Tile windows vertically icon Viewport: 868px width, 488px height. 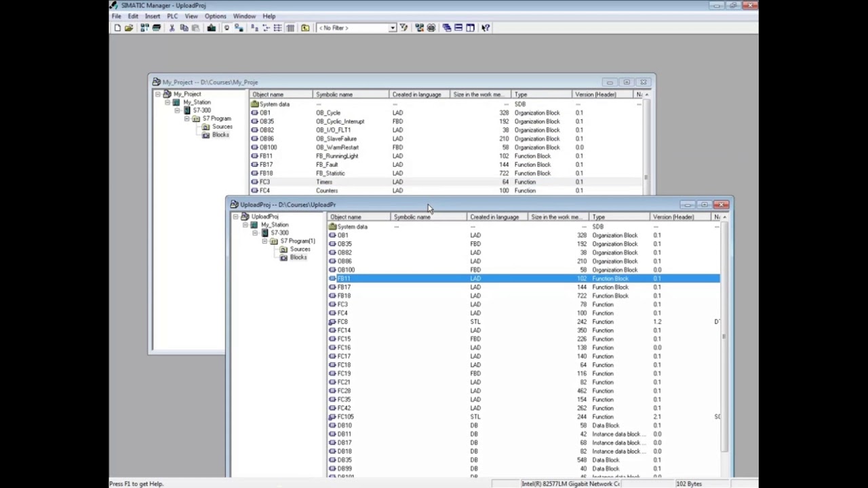pyautogui.click(x=471, y=28)
